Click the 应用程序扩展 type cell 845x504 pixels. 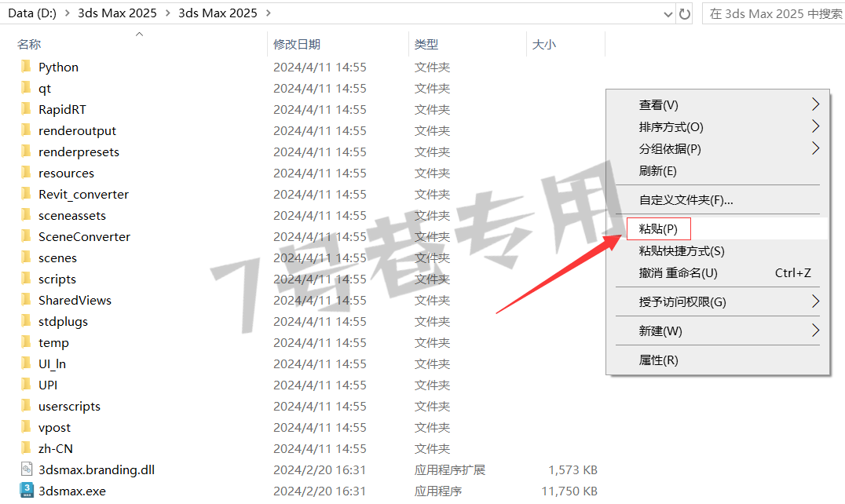point(449,470)
